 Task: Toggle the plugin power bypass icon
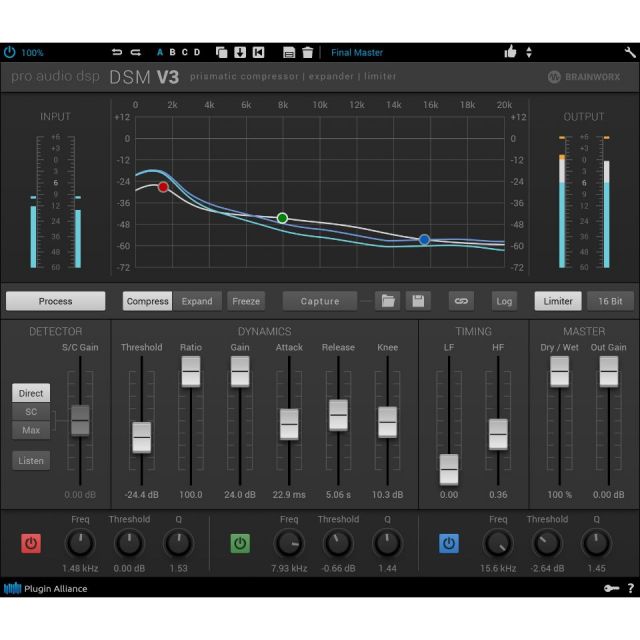point(9,52)
